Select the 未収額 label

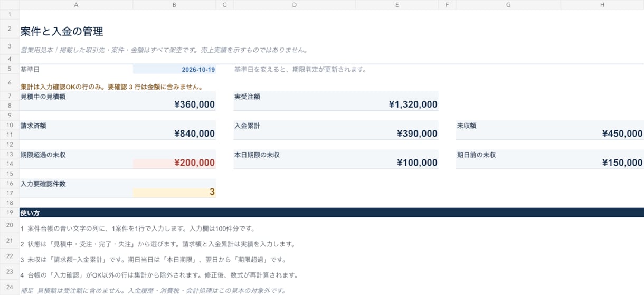pos(467,126)
